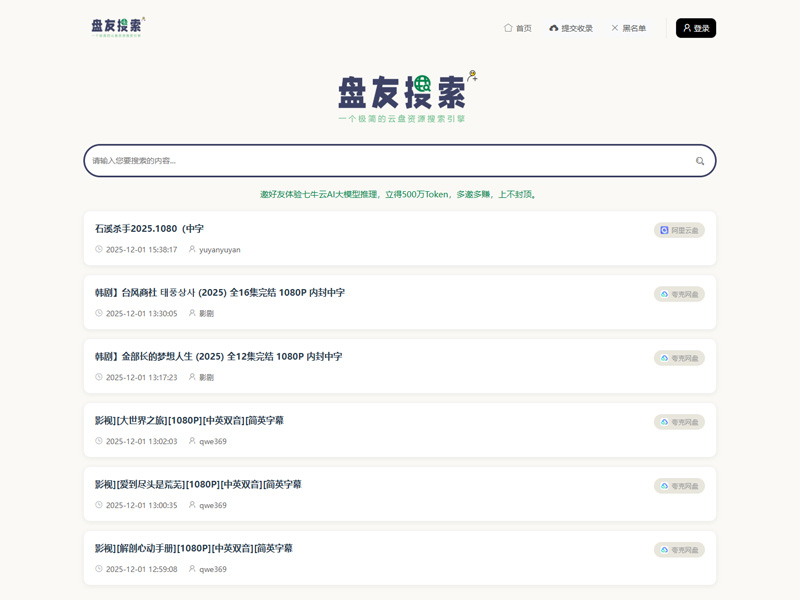Open the 七牛云AI大模型 promo link

click(400, 192)
